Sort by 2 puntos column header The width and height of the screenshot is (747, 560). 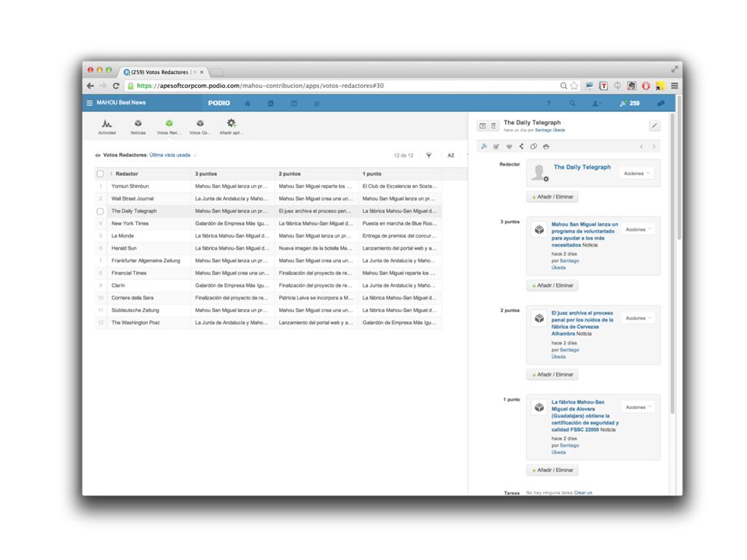289,173
